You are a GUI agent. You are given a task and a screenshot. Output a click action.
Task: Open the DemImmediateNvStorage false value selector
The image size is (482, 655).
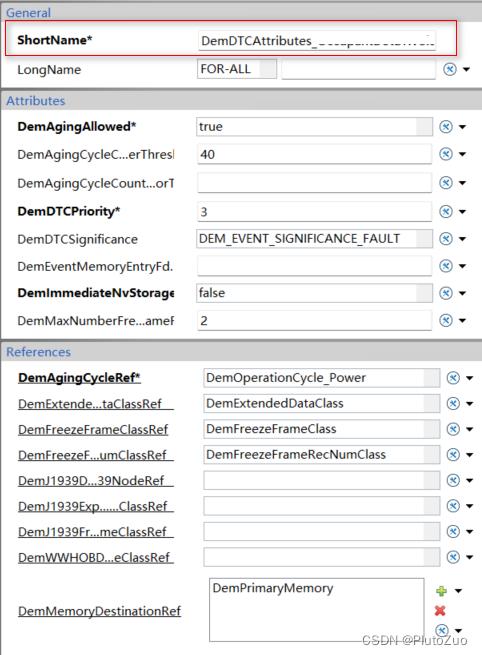click(x=315, y=293)
